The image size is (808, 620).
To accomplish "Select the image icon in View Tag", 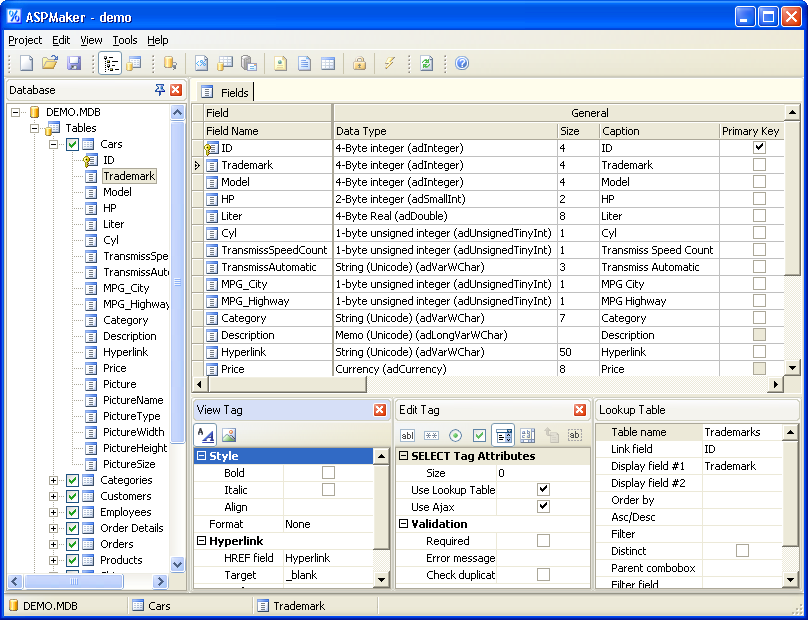I will (229, 435).
